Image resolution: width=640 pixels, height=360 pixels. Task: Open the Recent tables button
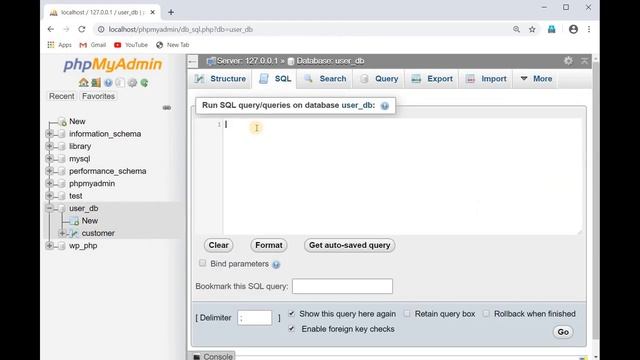point(62,96)
